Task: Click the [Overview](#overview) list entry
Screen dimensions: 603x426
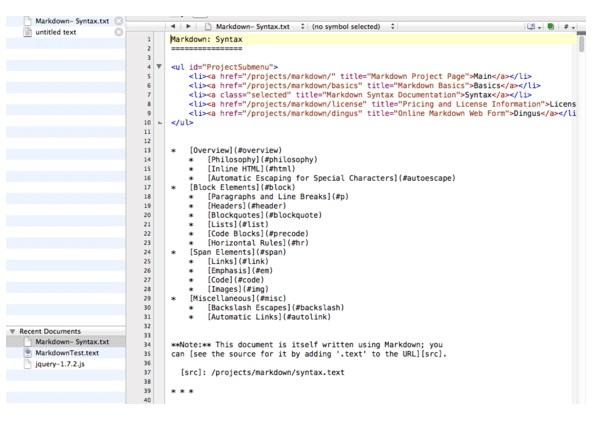Action: point(235,150)
